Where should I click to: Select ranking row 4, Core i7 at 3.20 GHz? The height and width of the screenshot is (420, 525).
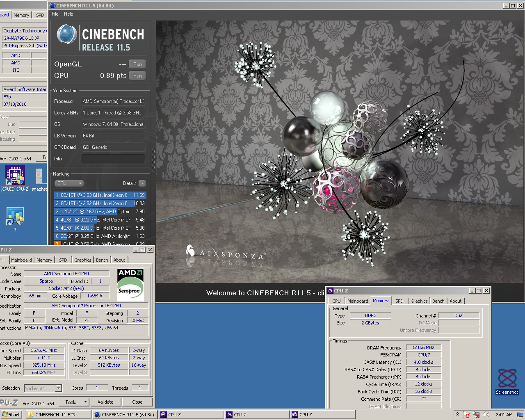[x=100, y=220]
